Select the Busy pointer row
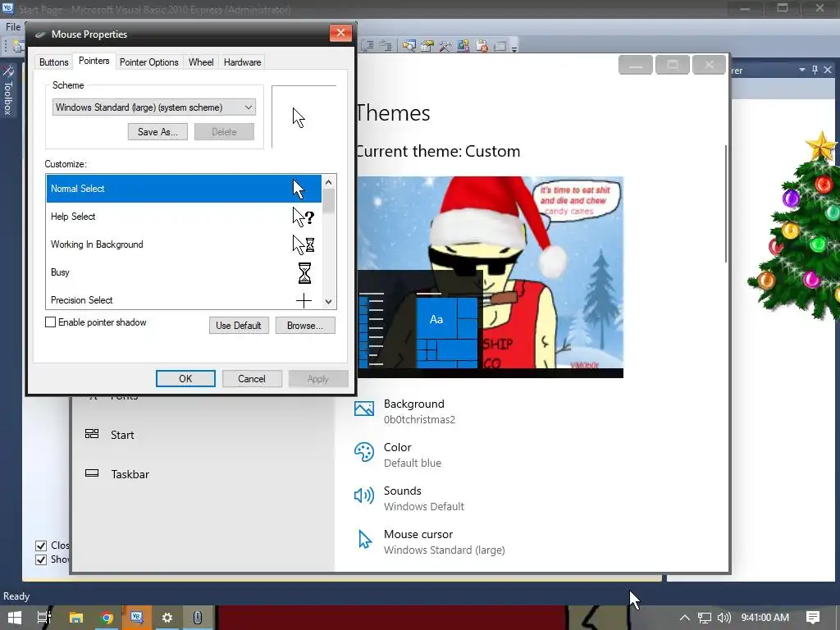This screenshot has height=630, width=840. click(184, 272)
